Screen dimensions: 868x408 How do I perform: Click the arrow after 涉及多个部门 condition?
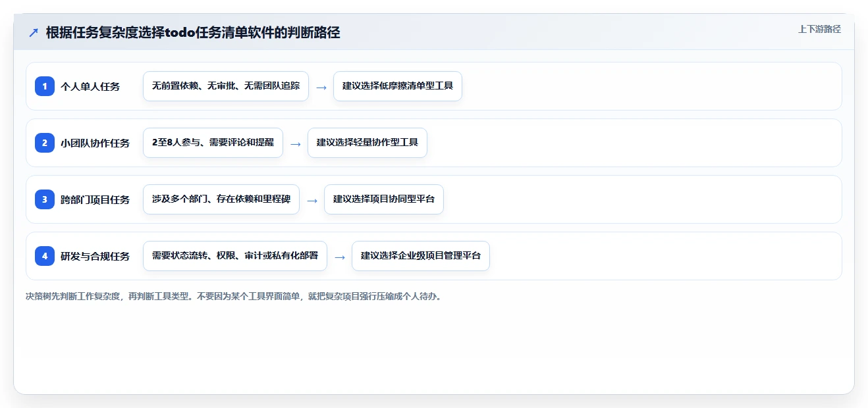click(x=312, y=200)
